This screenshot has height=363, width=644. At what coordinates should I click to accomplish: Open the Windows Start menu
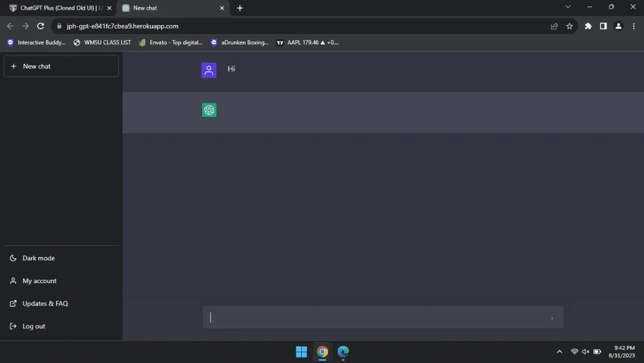(x=301, y=352)
